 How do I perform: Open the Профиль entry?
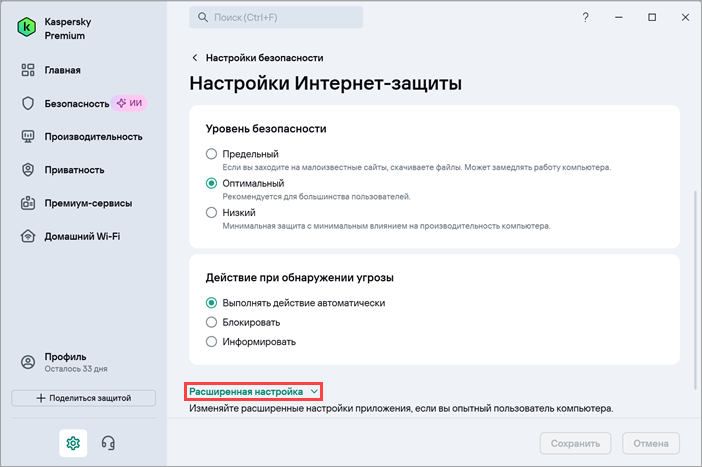click(64, 362)
